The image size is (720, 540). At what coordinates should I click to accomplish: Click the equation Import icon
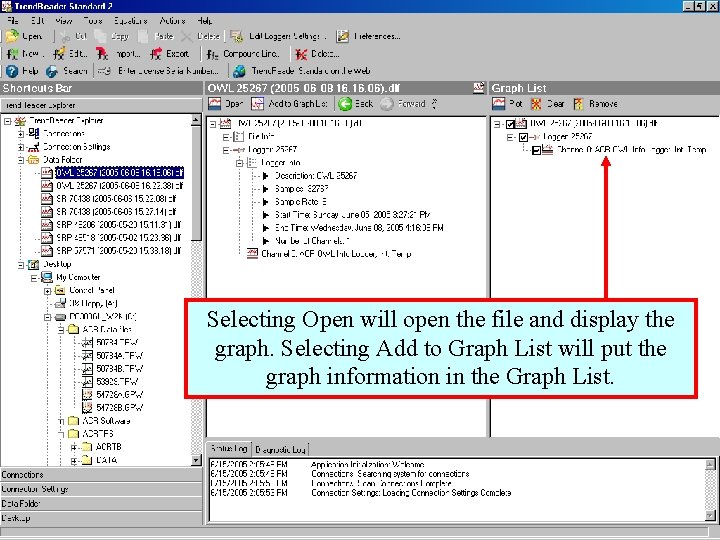[102, 54]
